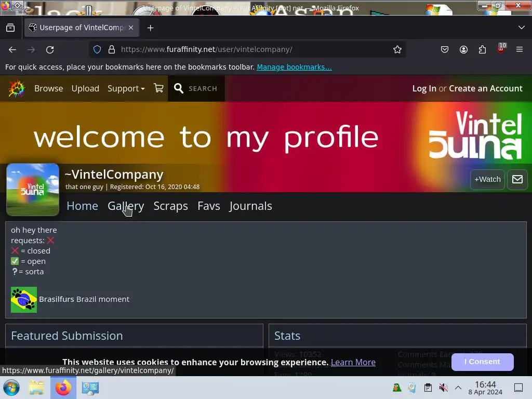Click the Registered: Oct 16, 2020 text

point(155,187)
